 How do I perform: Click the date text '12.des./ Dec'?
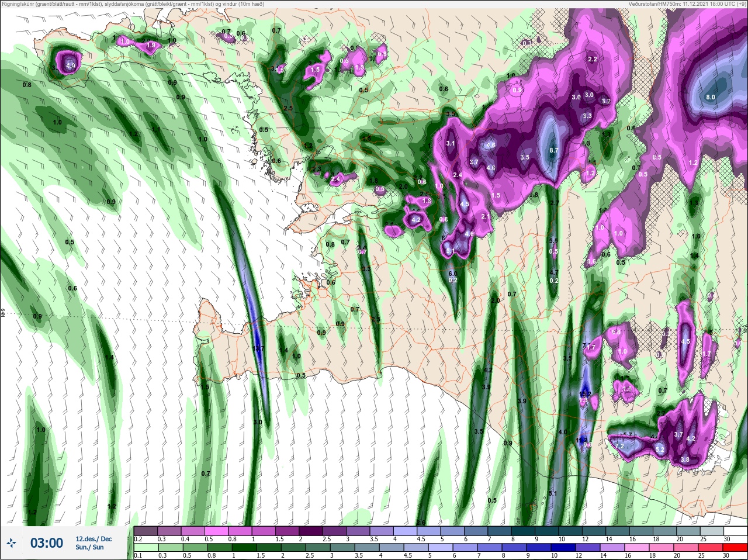pos(93,539)
